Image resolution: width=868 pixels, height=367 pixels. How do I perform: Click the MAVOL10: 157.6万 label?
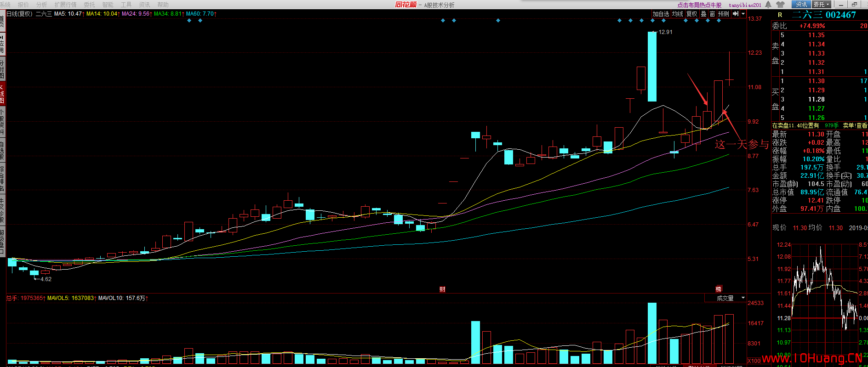pos(123,299)
